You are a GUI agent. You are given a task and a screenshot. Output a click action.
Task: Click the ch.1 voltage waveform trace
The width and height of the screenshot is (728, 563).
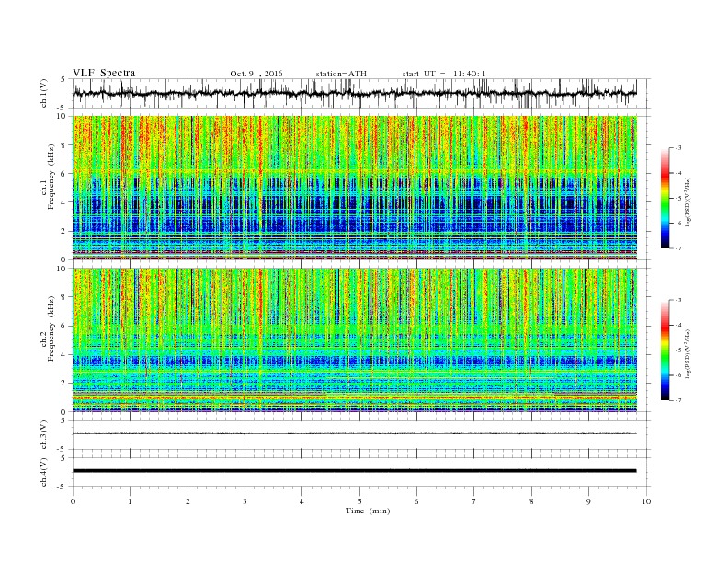[x=355, y=93]
